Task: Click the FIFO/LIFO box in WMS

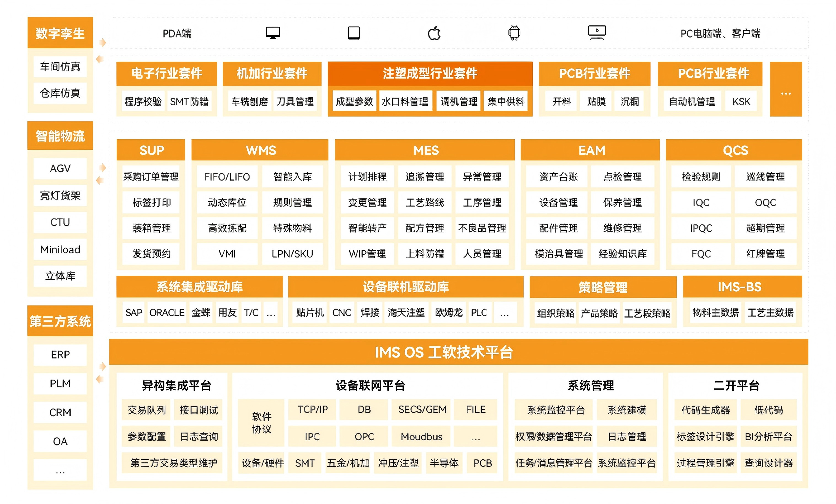Action: coord(227,176)
